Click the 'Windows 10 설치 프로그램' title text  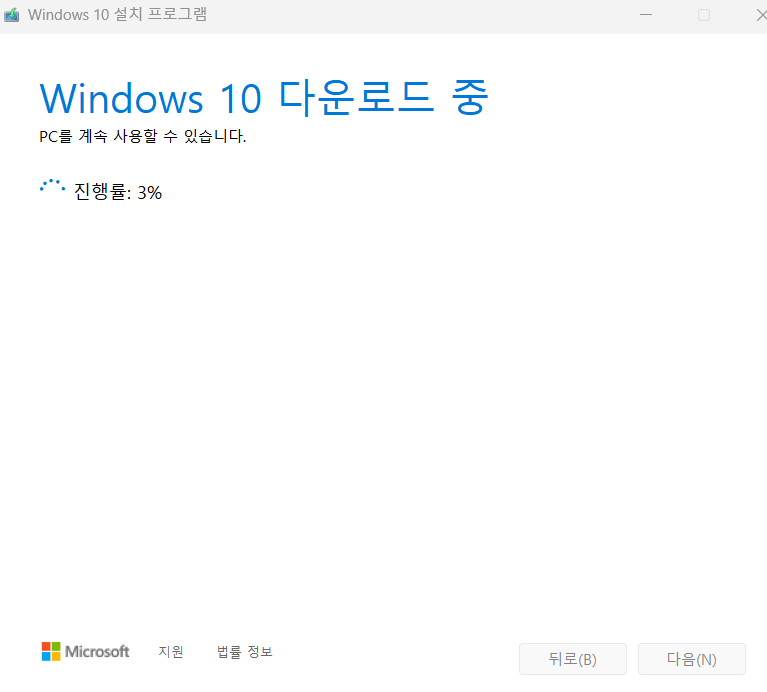pos(117,15)
